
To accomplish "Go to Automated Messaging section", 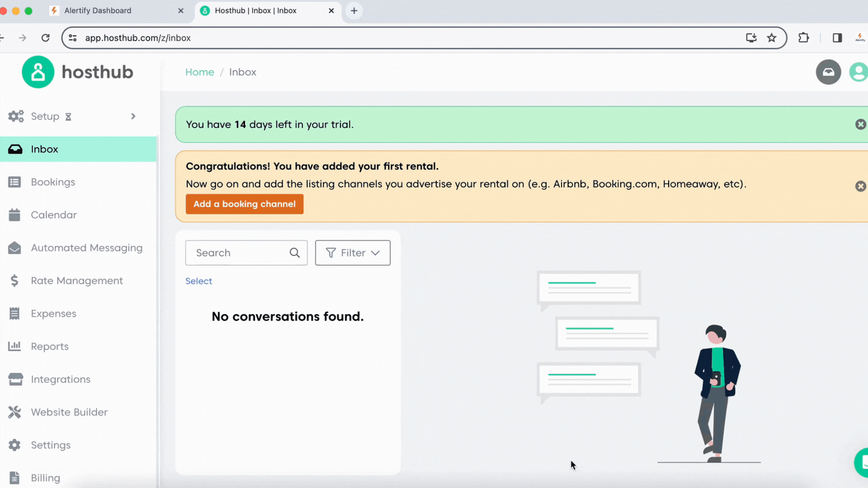I will (86, 248).
